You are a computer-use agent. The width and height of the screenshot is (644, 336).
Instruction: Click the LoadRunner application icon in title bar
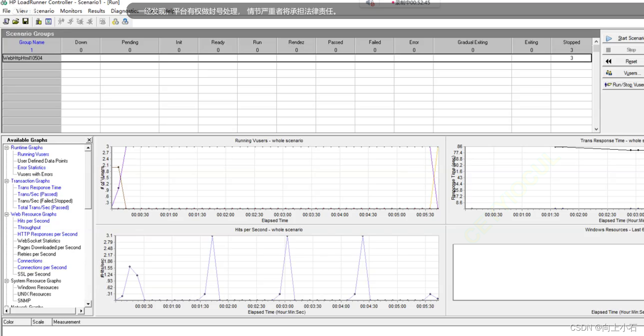[x=4, y=3]
